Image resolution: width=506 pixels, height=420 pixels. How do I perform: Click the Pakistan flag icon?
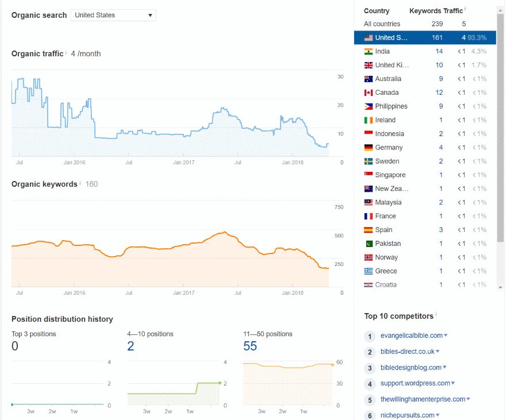coord(369,244)
